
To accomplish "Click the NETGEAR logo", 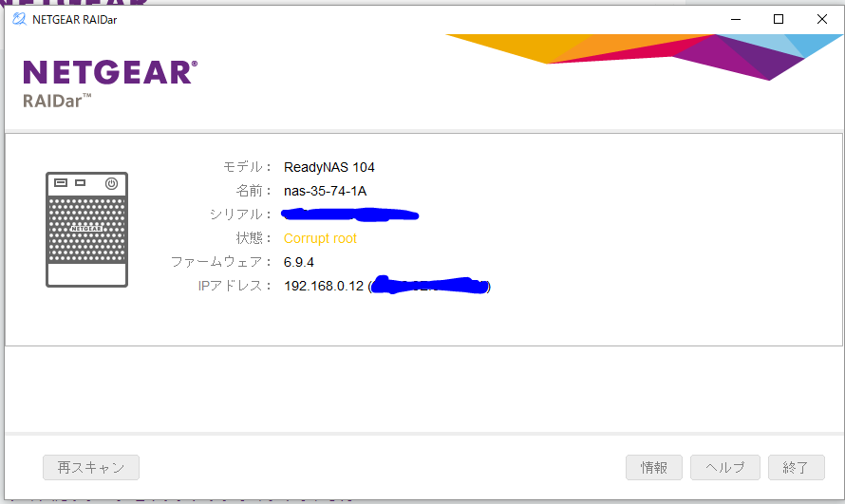I will [x=110, y=72].
